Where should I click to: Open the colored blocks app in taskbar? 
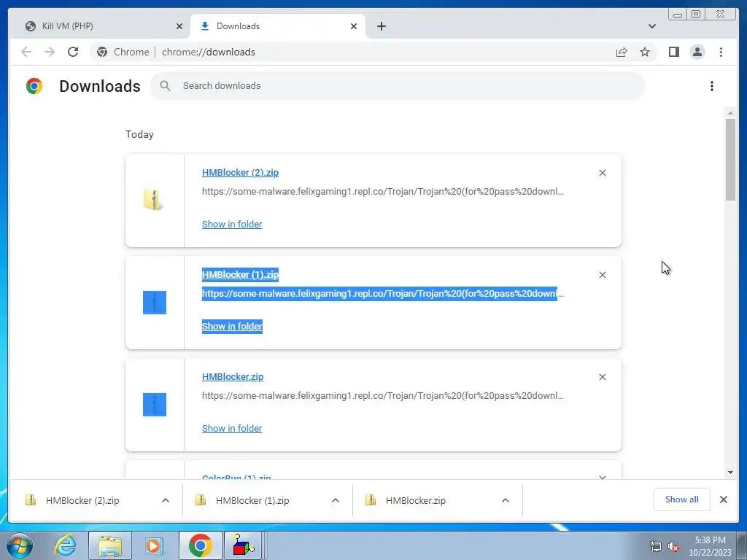click(x=244, y=545)
